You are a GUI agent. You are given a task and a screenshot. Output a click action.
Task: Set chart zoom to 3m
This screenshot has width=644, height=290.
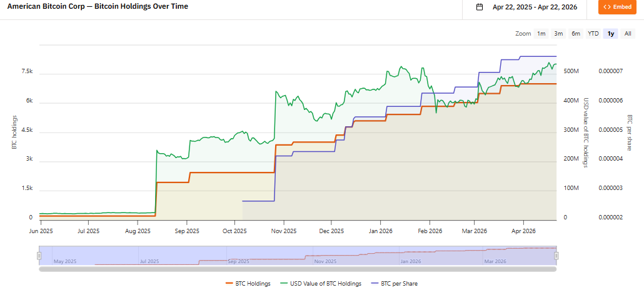click(558, 34)
